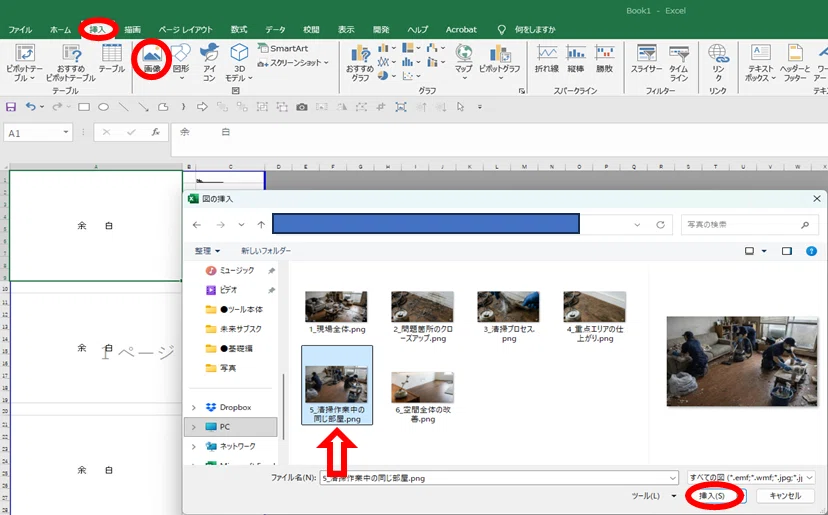828x515 pixels.
Task: Click the ファイル名 input field
Action: (498, 478)
